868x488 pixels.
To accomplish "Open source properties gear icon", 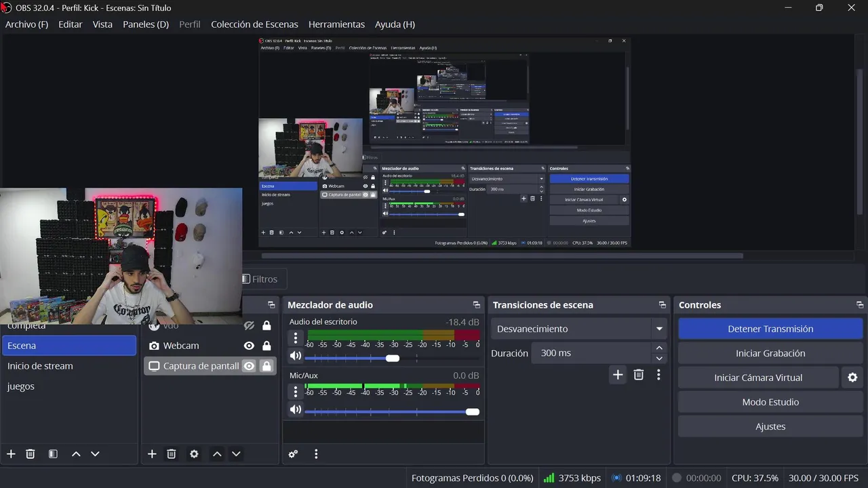I will coord(194,454).
